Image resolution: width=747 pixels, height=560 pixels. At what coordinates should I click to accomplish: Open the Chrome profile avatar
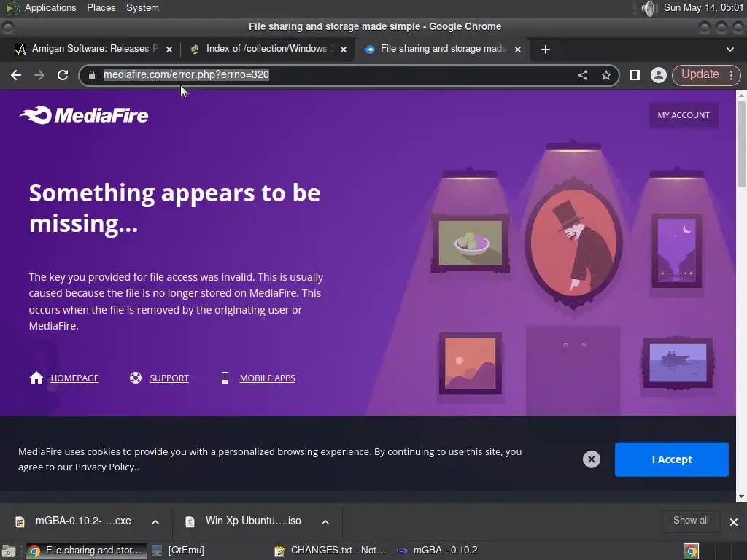click(x=659, y=75)
